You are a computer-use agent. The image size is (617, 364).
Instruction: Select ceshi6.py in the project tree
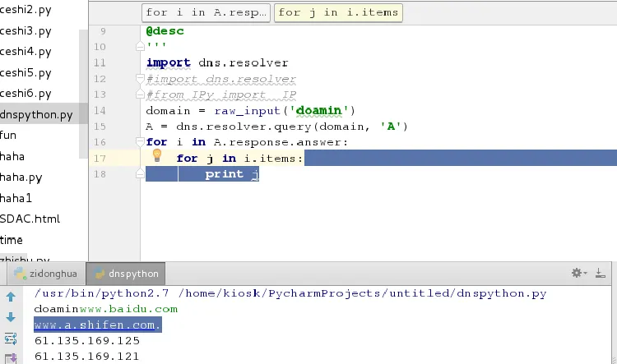point(26,94)
